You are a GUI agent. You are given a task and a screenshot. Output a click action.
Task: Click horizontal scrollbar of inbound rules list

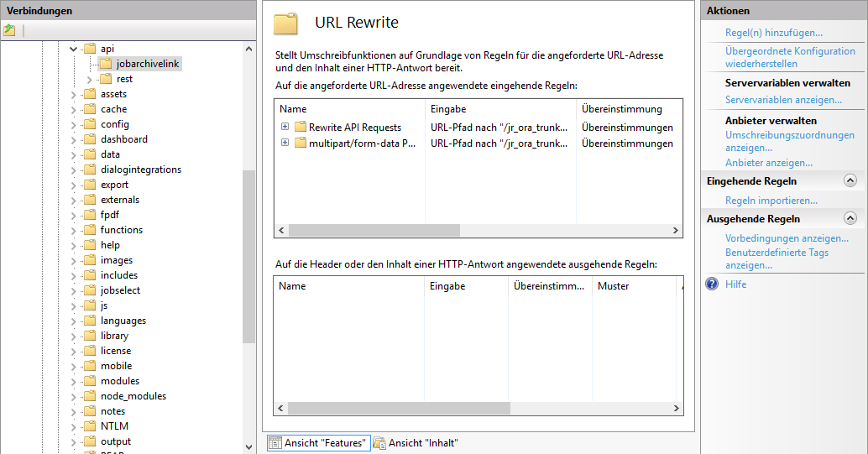pos(374,230)
